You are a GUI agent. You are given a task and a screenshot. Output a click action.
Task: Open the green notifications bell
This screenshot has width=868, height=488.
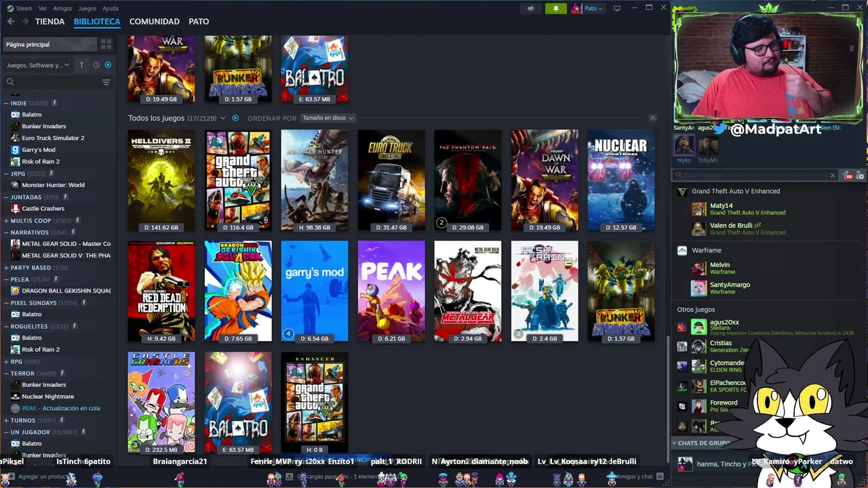[556, 8]
